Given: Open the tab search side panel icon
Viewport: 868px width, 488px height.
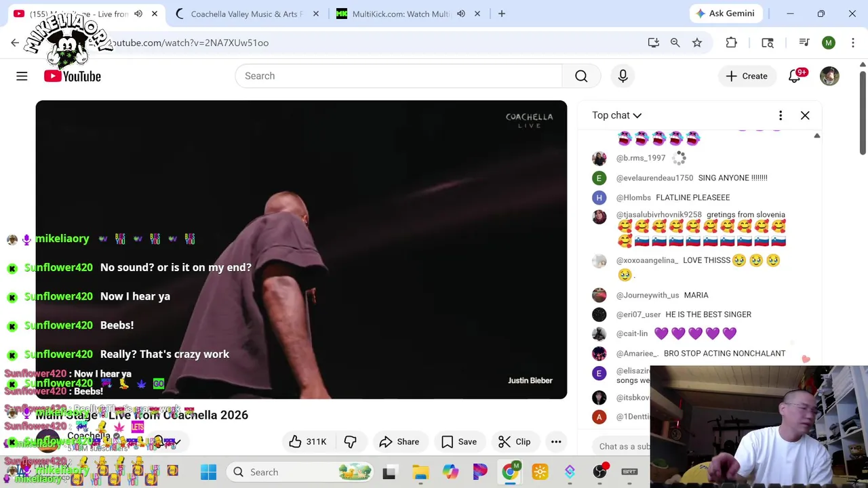Looking at the screenshot, I should pos(768,43).
